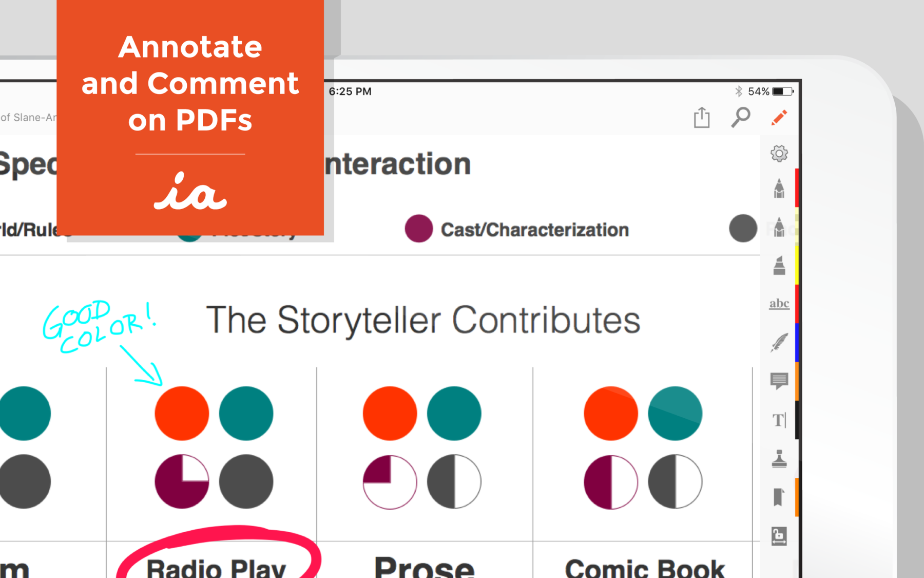Choose the highlighter marker tool
This screenshot has height=578, width=924.
[779, 265]
